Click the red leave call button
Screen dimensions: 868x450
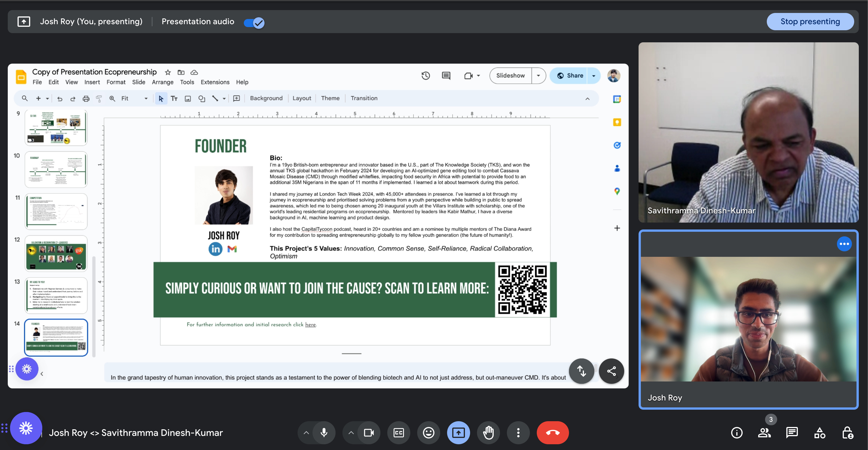click(x=552, y=432)
